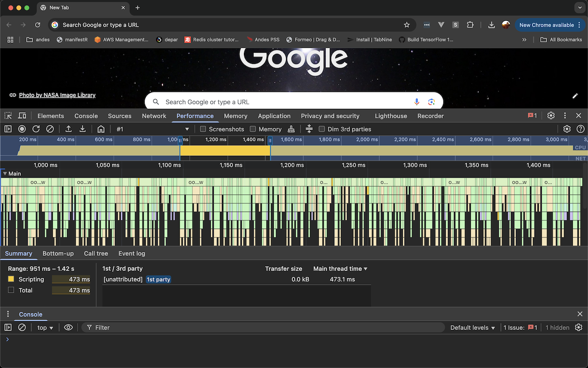
Task: Reload the page in the browser
Action: (x=38, y=25)
